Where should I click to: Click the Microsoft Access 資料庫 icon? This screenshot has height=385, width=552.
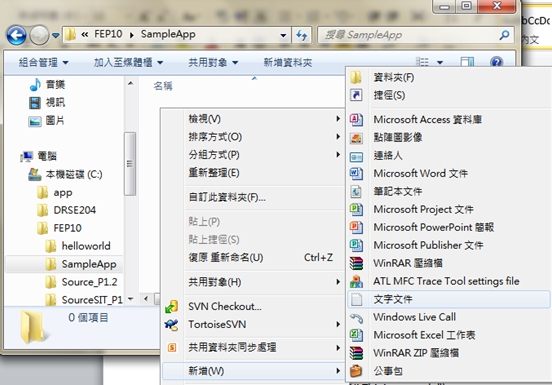[x=356, y=120]
